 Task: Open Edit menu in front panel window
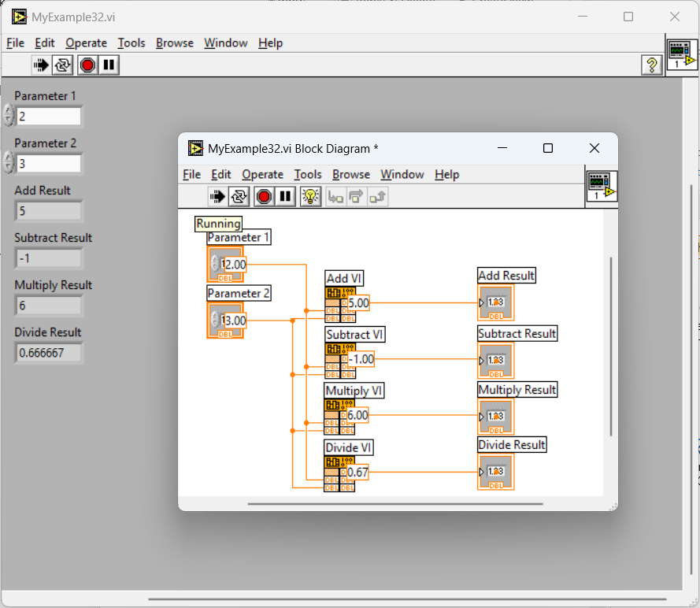pyautogui.click(x=45, y=43)
